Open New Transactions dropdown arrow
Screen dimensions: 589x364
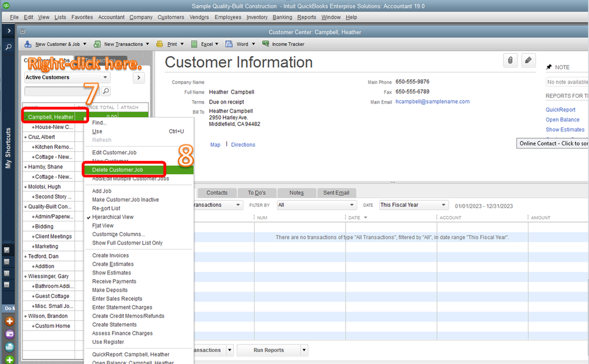point(147,44)
